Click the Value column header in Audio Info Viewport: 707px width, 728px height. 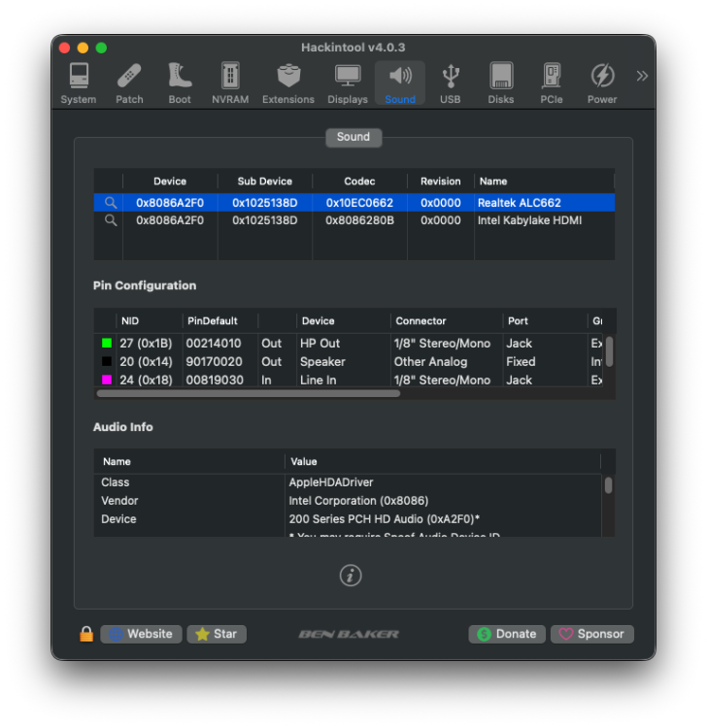tap(442, 461)
